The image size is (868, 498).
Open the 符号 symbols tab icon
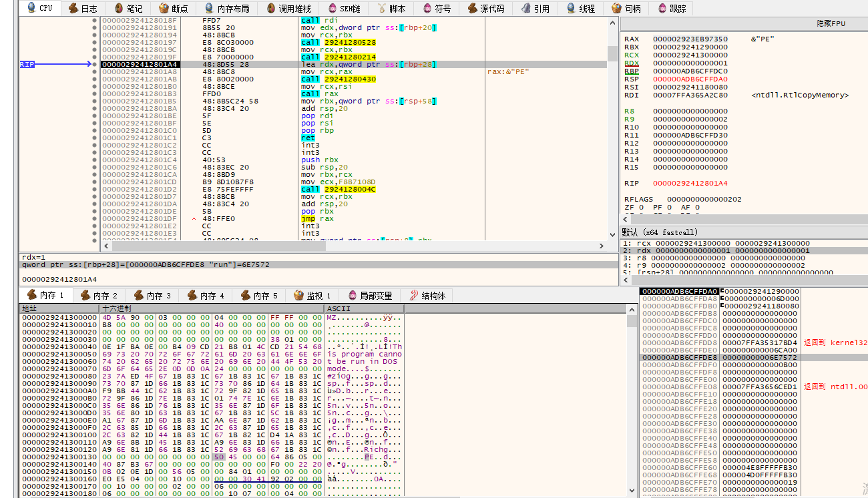427,8
